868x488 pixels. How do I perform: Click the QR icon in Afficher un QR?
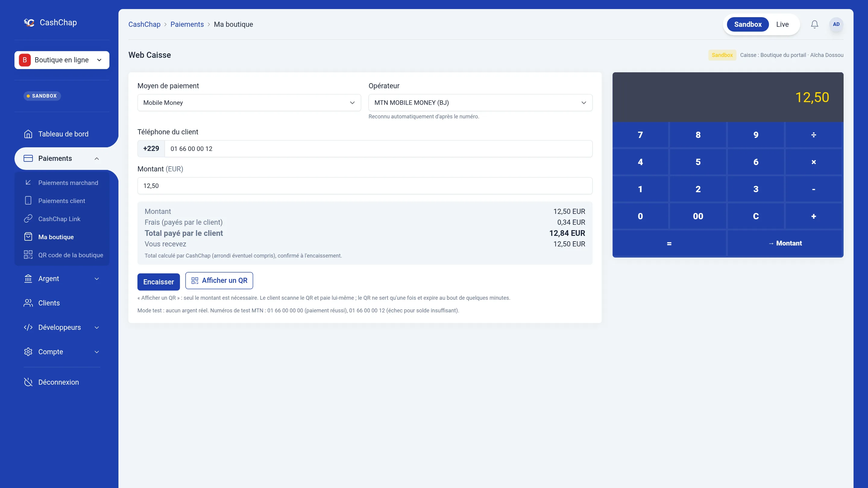195,280
